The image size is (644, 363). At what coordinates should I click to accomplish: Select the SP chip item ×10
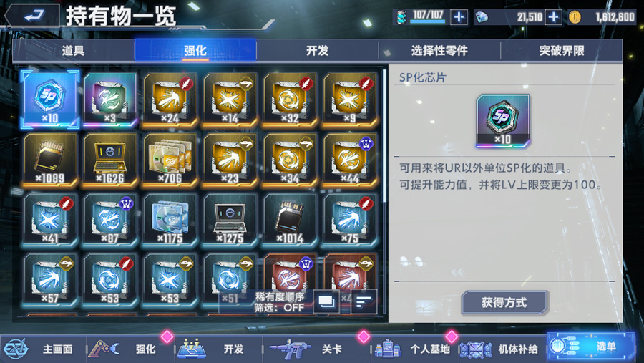pos(49,99)
